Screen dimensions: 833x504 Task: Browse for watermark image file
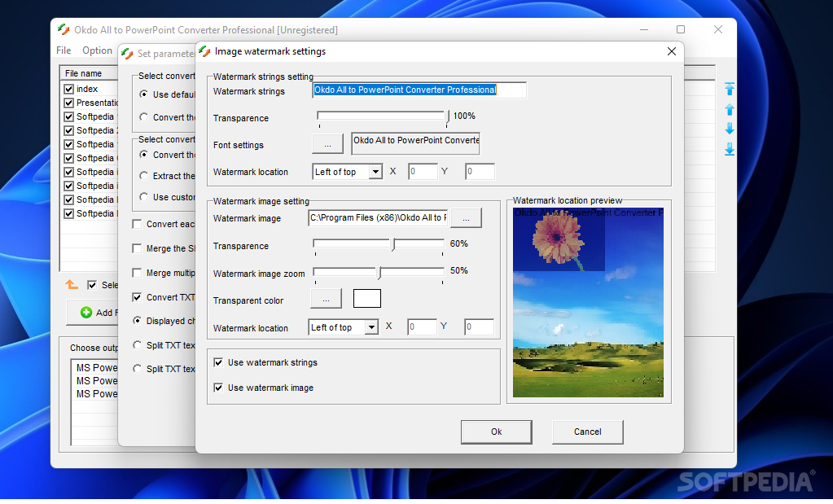(466, 217)
